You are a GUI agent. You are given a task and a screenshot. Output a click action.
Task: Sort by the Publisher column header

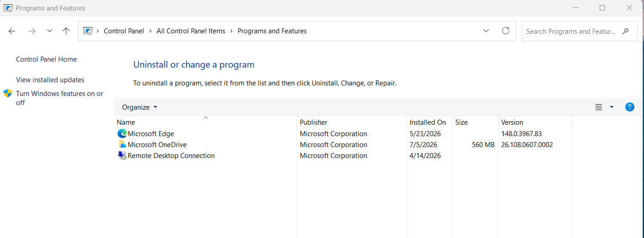point(352,122)
